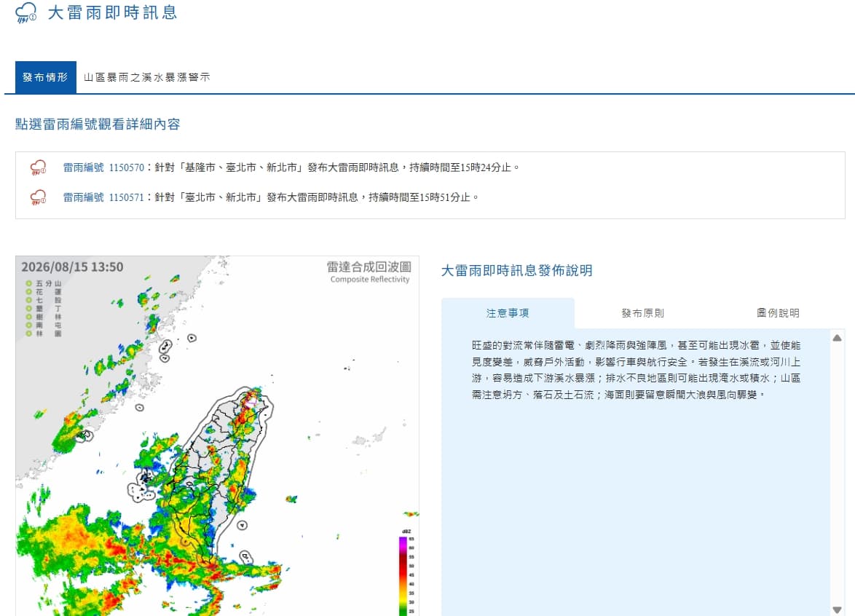Click the 大雷雨即時訊息 page title text
This screenshot has height=616, width=855.
113,12
